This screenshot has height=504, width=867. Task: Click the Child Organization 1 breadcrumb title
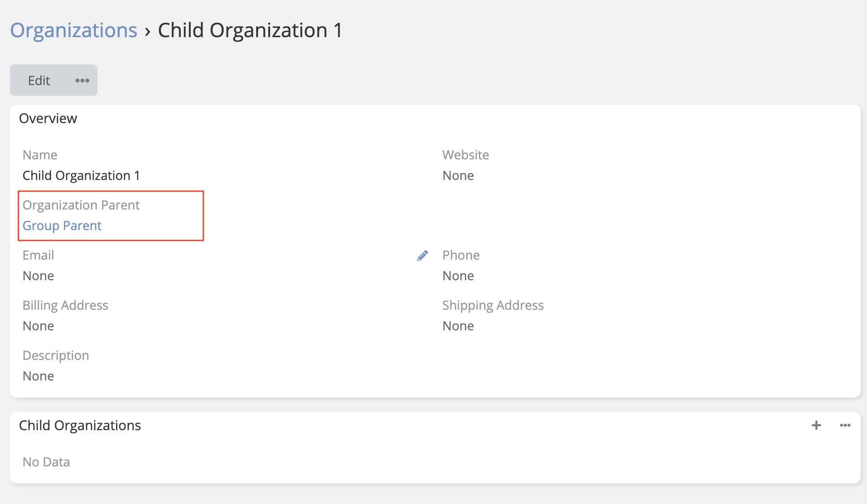(250, 30)
